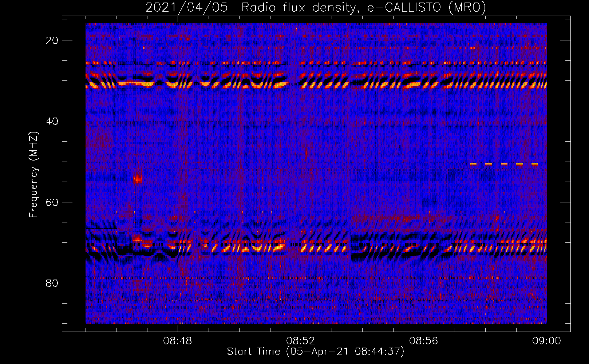Click the 20 frequency tick label

[x=52, y=40]
